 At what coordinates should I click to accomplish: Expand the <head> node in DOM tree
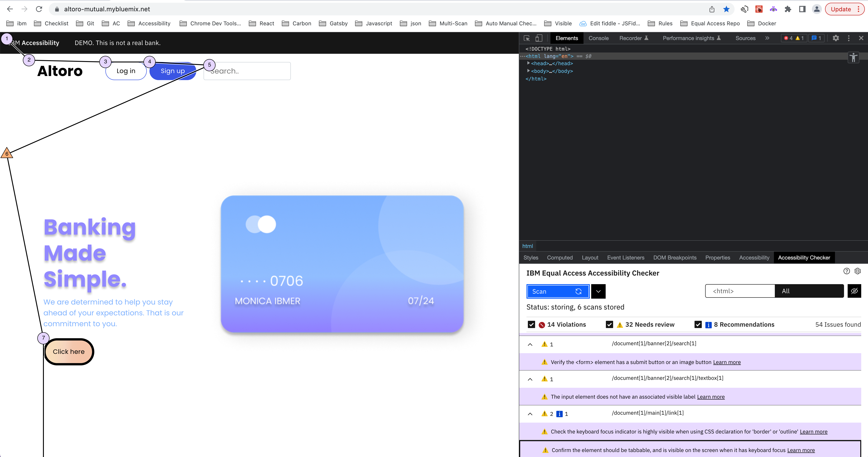528,63
